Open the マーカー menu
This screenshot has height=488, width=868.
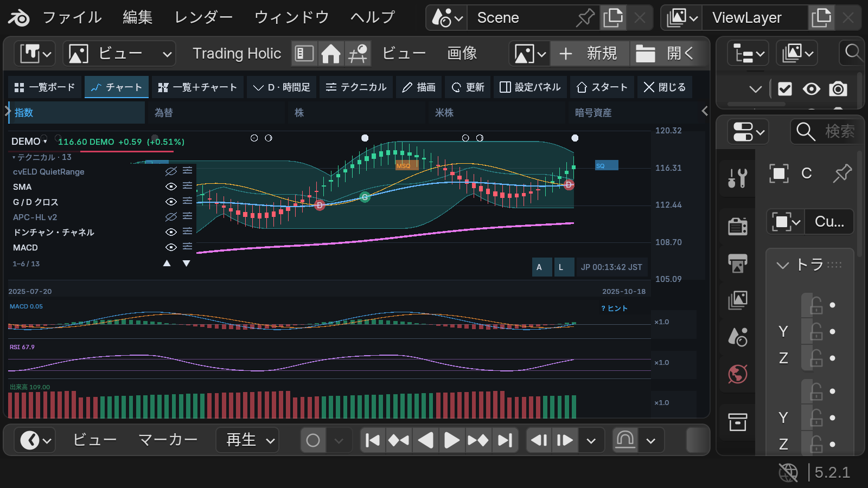[168, 440]
